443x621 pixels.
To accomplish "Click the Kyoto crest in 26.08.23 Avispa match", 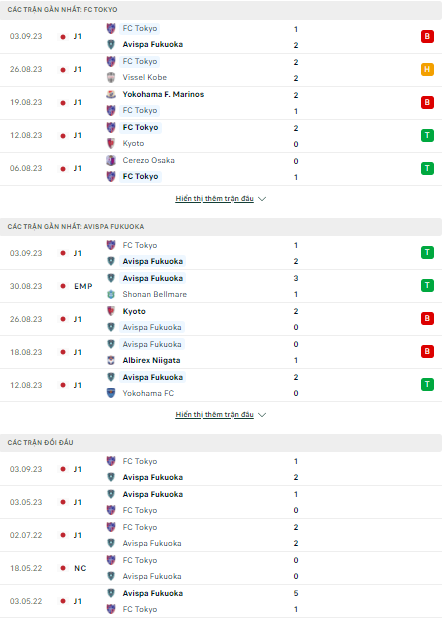I will [x=111, y=311].
